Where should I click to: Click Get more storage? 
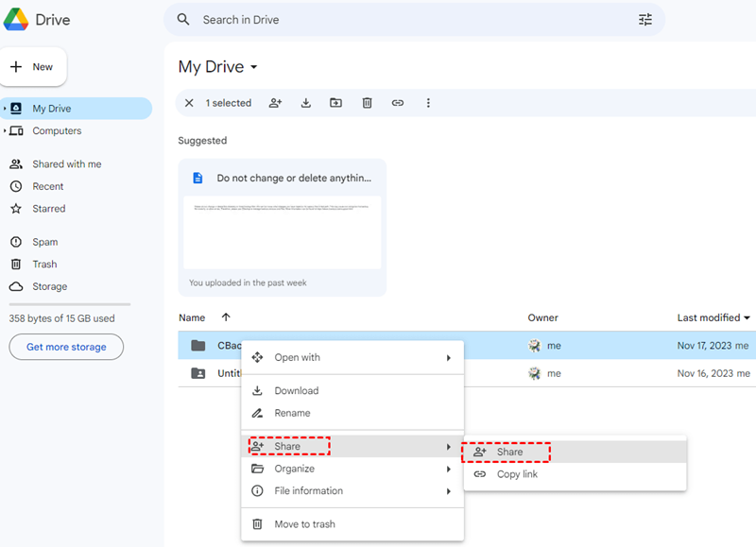click(x=65, y=347)
